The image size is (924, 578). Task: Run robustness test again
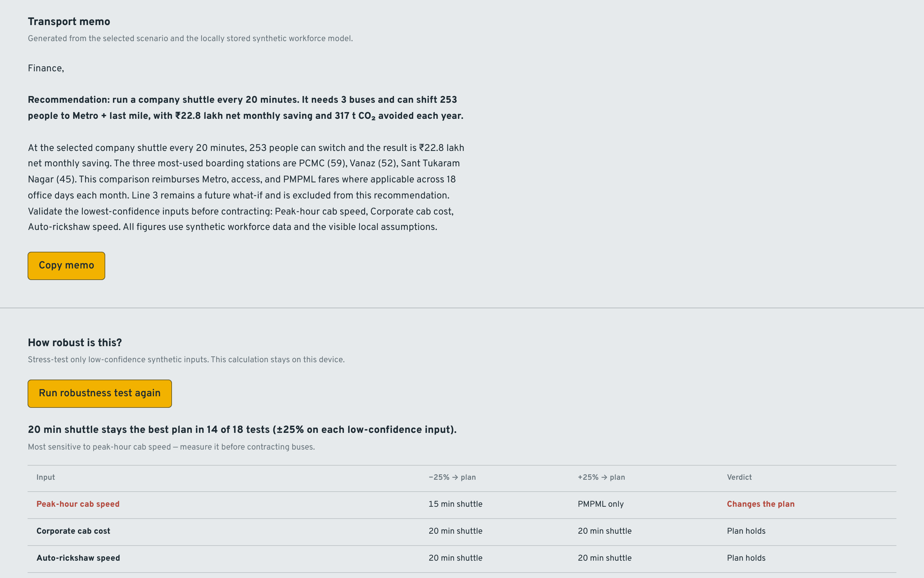click(100, 393)
